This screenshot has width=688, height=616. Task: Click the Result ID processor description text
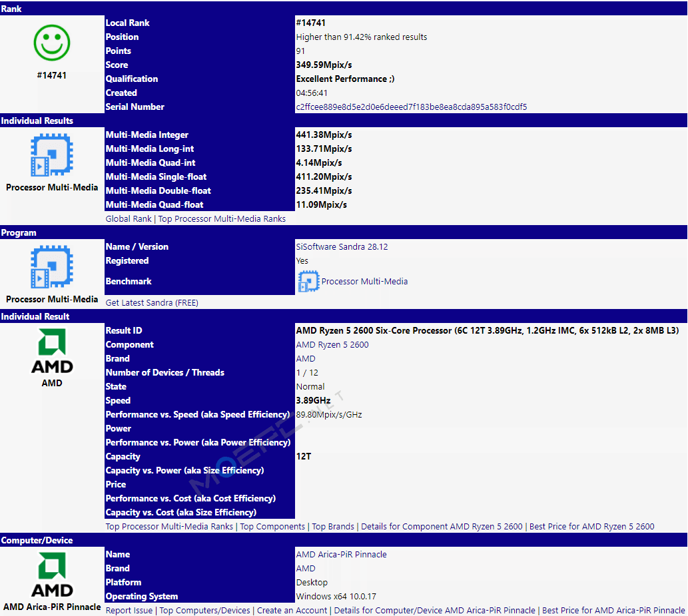487,330
